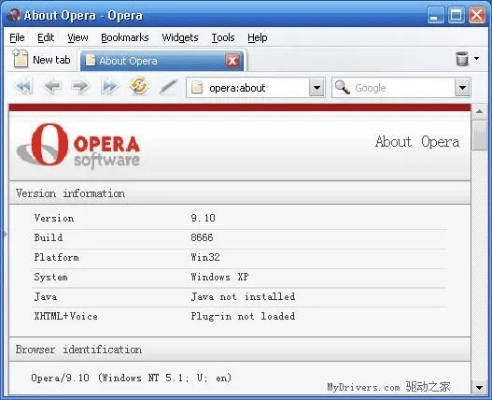Go back with the Back arrow
The height and width of the screenshot is (400, 492).
click(x=53, y=87)
